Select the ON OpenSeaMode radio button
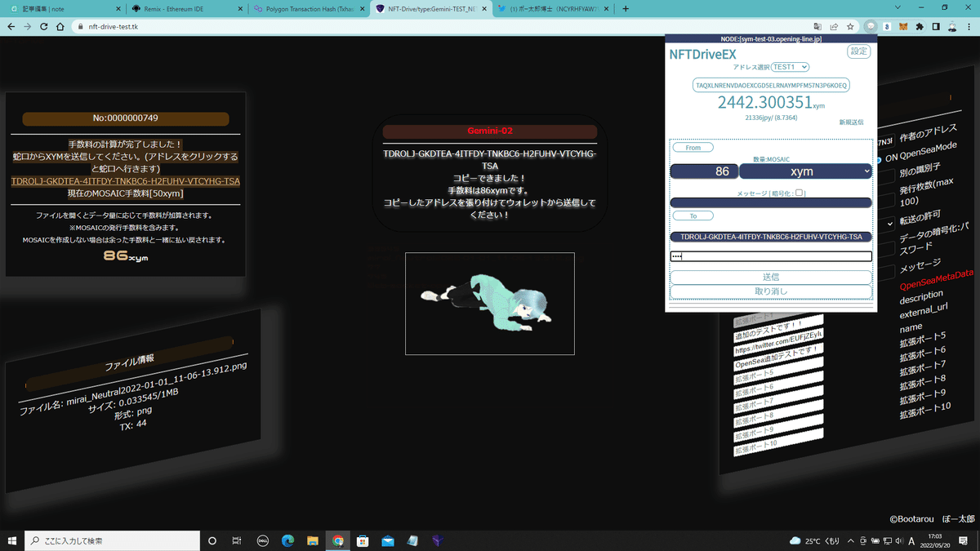 pyautogui.click(x=878, y=158)
